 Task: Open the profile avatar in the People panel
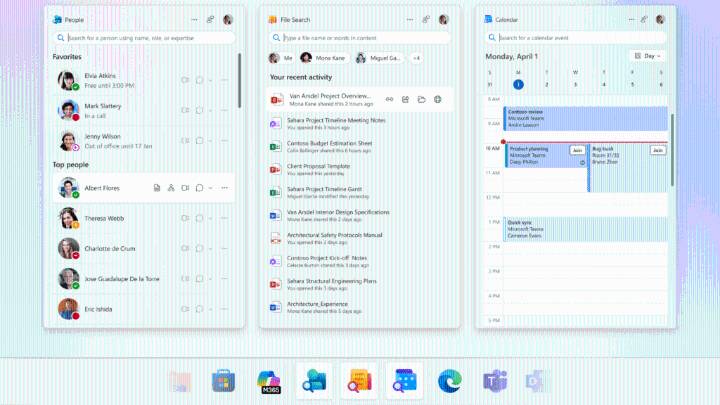click(228, 20)
